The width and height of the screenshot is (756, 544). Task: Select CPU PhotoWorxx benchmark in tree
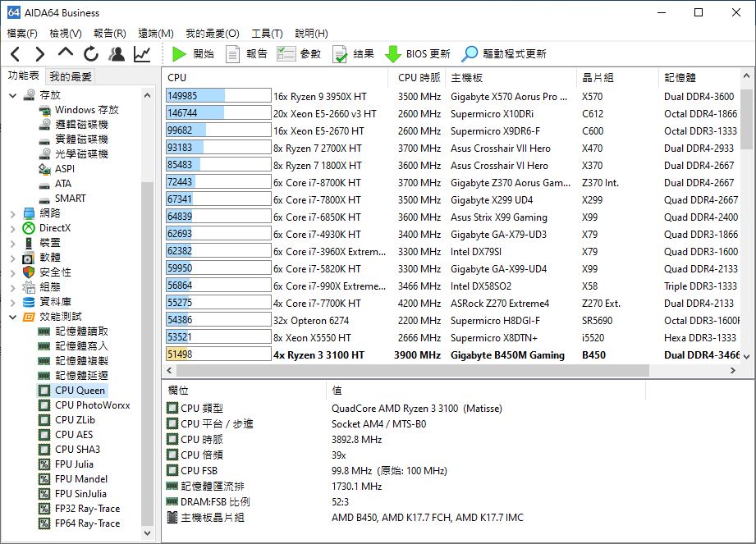point(92,405)
